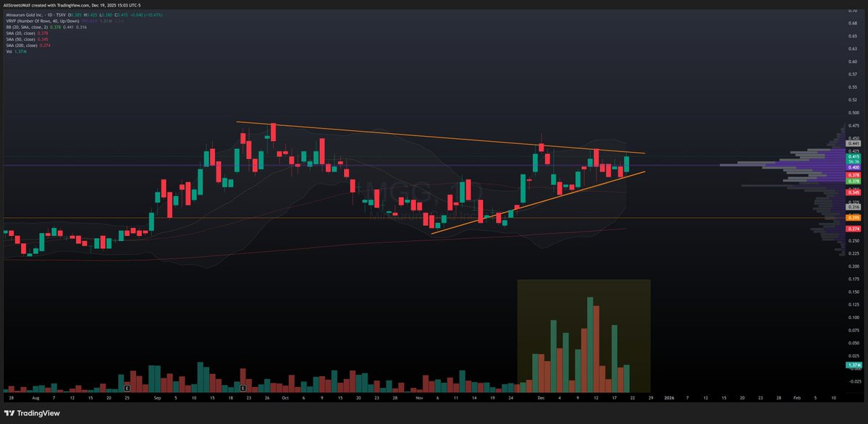
Task: Click the gray 0.316 lower band label
Action: (x=853, y=206)
